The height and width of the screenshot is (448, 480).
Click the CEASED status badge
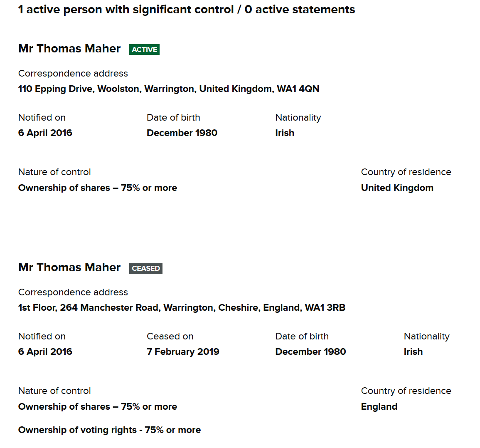(x=145, y=268)
